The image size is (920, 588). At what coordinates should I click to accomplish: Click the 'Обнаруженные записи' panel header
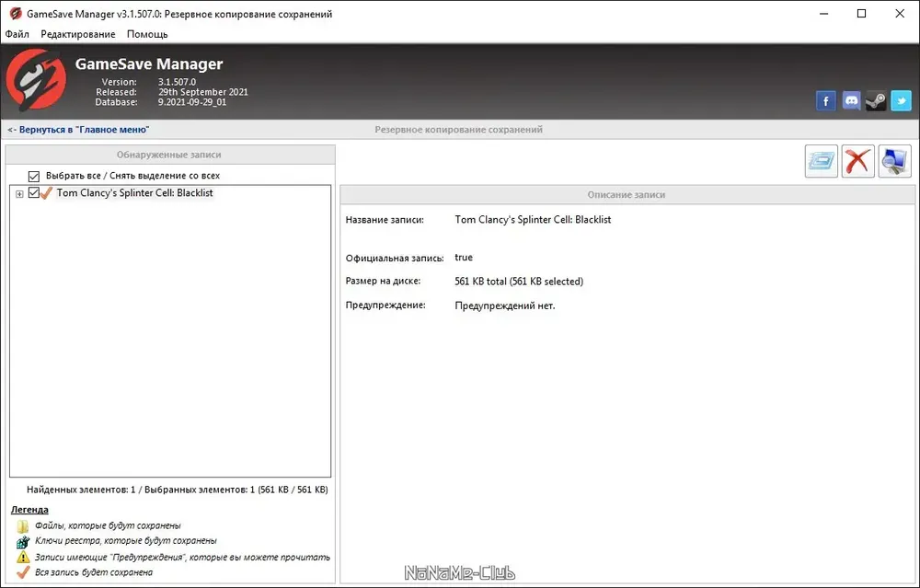pyautogui.click(x=169, y=155)
